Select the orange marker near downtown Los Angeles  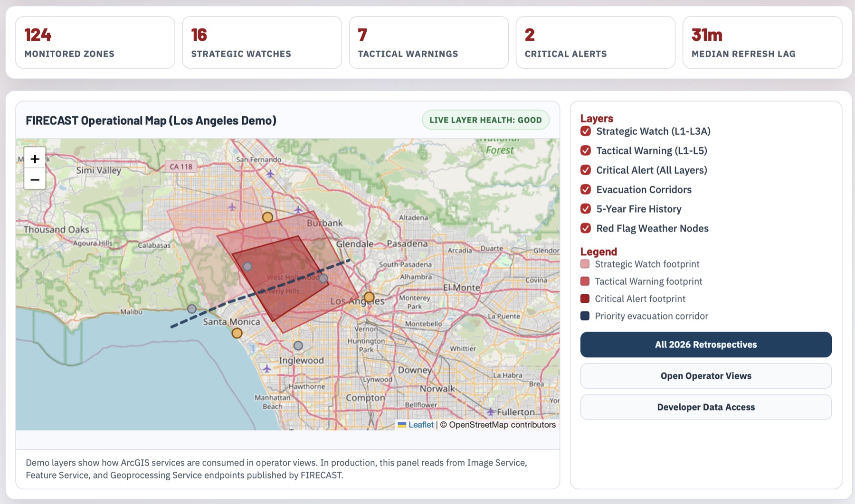click(369, 298)
